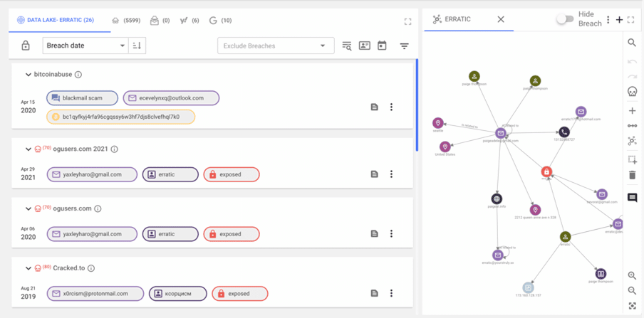Click the ecevelynxq@outlook.com chip
The image size is (644, 318).
click(x=171, y=98)
